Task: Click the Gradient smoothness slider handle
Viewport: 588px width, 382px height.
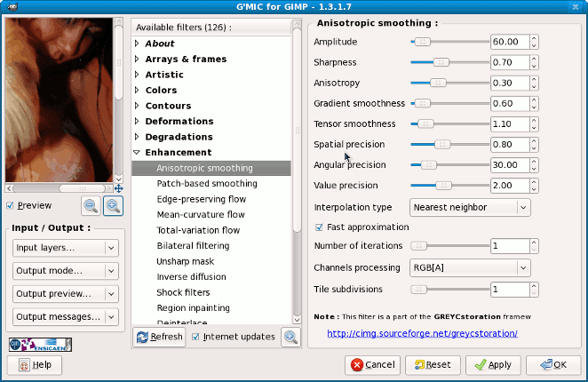Action: [423, 104]
